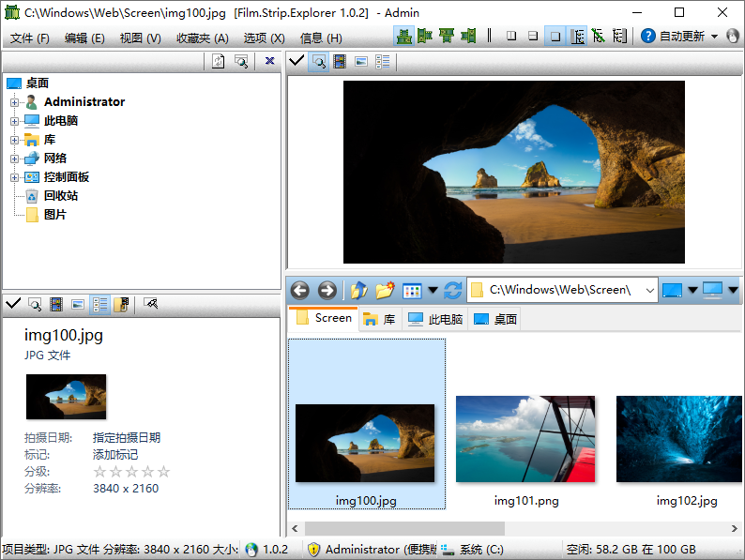The height and width of the screenshot is (560, 745).
Task: Expand the 控制面板 tree node
Action: coord(15,177)
